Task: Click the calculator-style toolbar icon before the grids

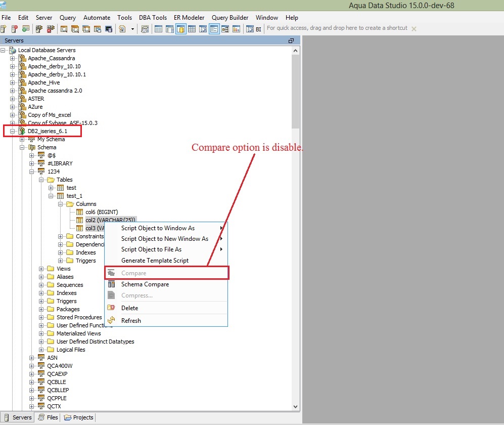Action: (145, 29)
